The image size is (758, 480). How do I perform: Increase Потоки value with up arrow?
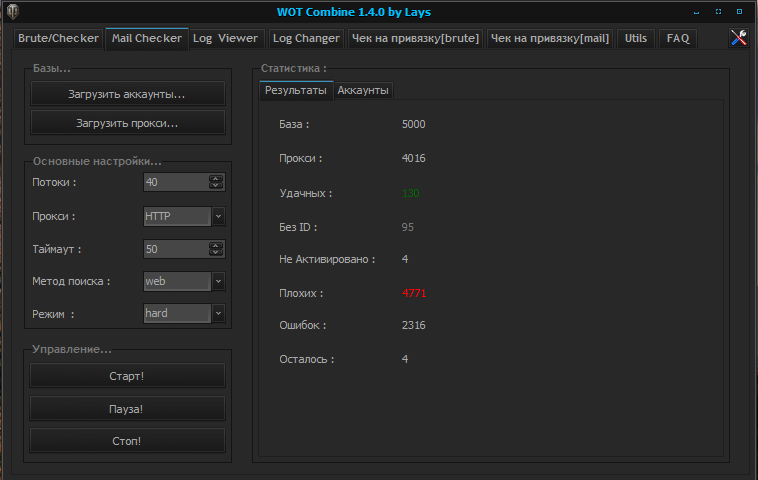point(216,179)
